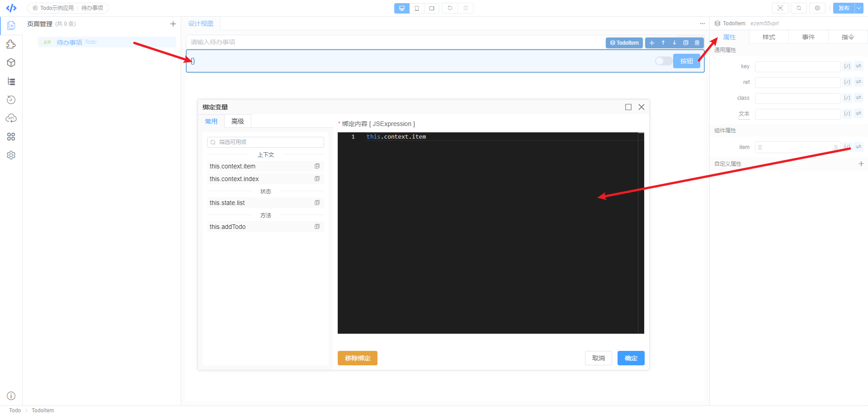Click 确定 confirm button
This screenshot has height=415, width=868.
[x=631, y=358]
